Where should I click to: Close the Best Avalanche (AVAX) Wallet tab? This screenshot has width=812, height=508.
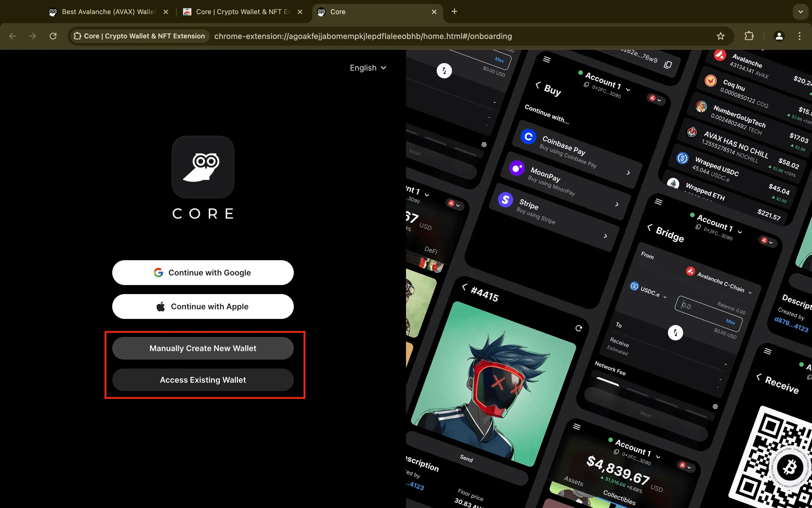[166, 12]
